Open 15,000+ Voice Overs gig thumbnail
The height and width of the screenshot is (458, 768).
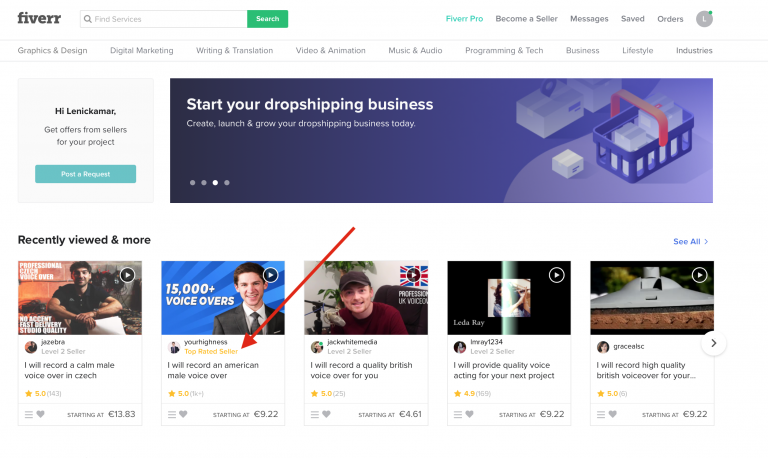(223, 298)
